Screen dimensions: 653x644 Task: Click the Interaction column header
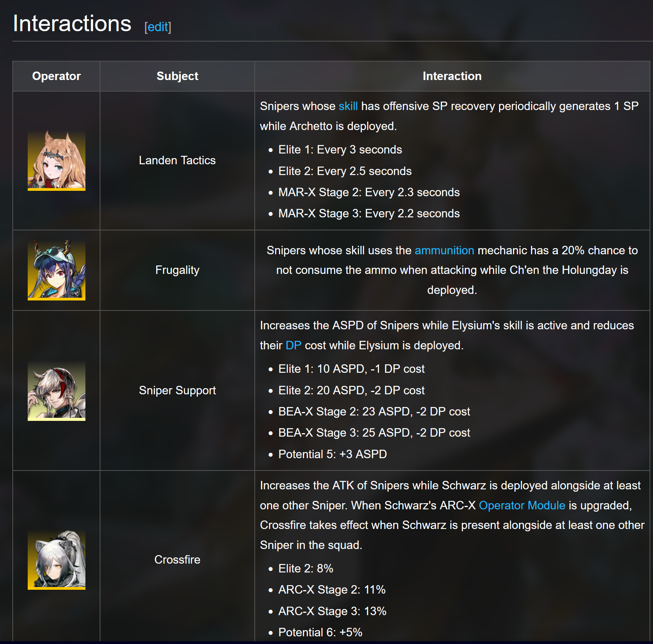[452, 76]
